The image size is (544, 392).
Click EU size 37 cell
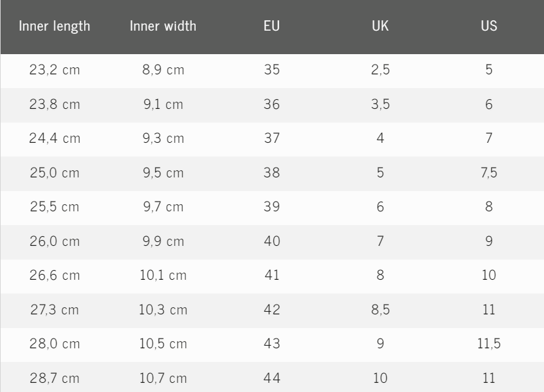point(272,138)
